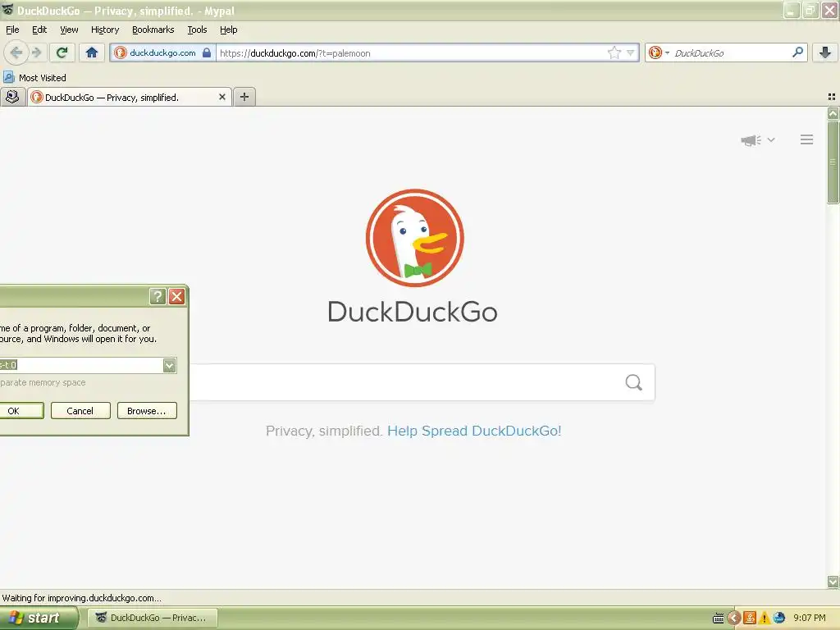Expand the chevron next to the megaphone
Image resolution: width=840 pixels, height=630 pixels.
(771, 139)
